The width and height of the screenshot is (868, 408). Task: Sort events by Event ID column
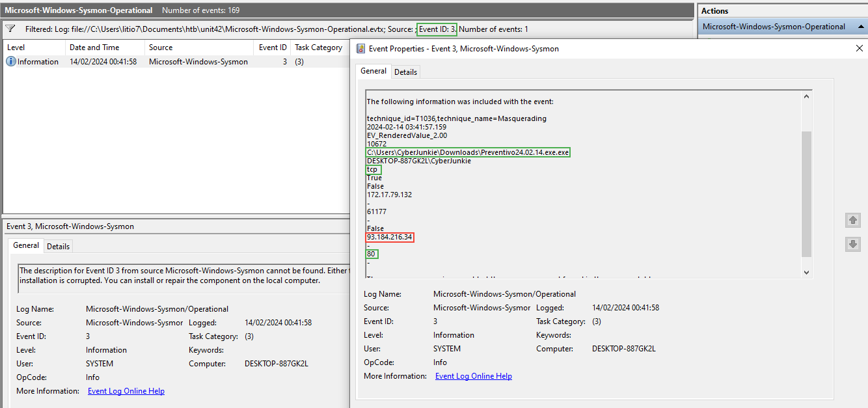272,48
